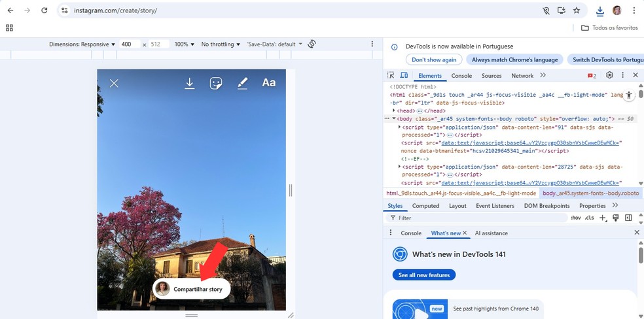Viewport: 644px width, 319px height.
Task: Open the Properties pane tab
Action: tap(592, 206)
